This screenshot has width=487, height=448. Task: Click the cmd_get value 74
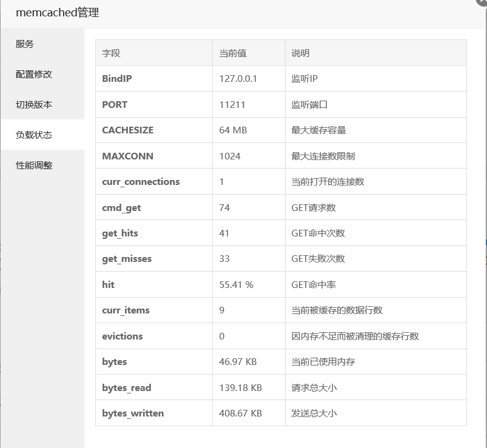224,208
